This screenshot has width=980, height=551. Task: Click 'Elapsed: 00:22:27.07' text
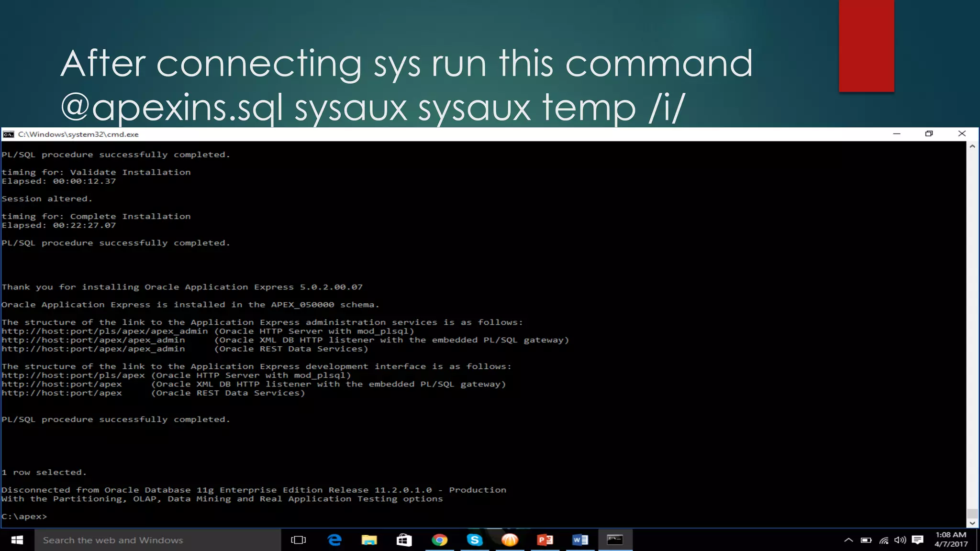[x=58, y=225]
